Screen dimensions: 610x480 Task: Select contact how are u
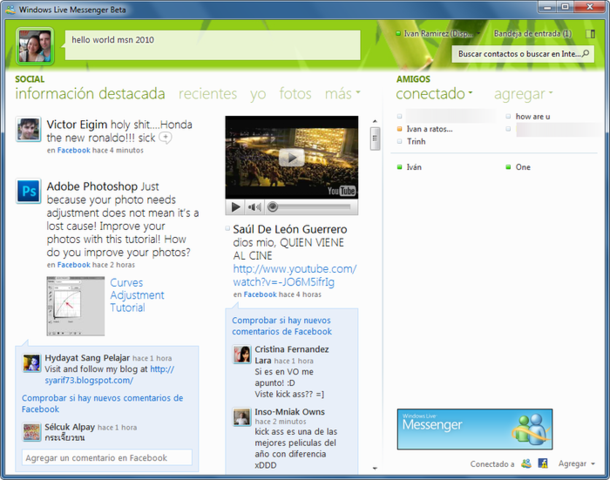pos(533,116)
